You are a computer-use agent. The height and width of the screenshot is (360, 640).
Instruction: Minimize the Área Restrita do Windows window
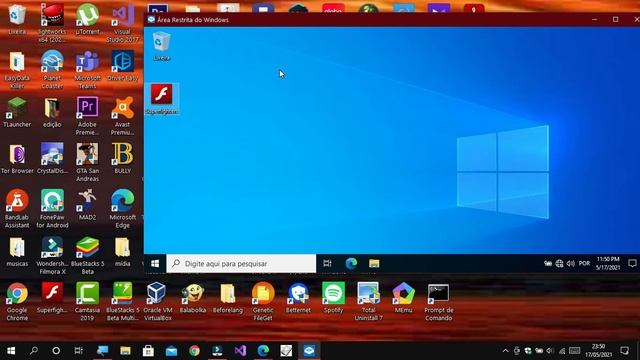click(x=594, y=20)
